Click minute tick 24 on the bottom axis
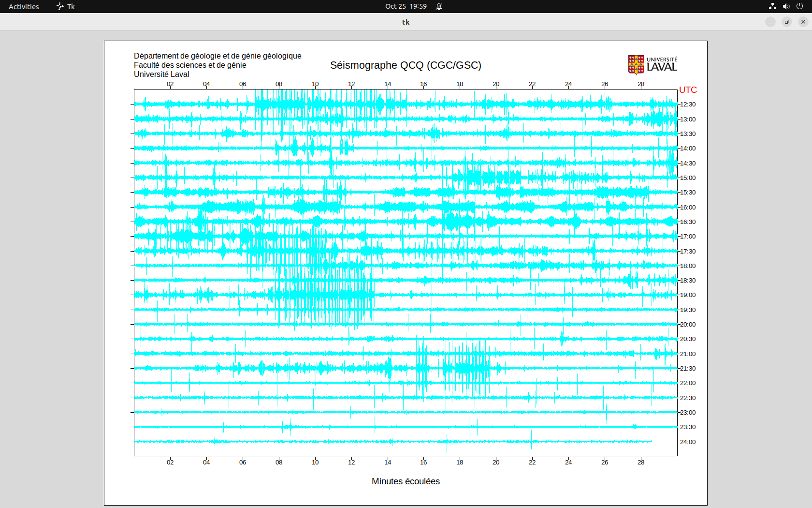Screen dimensions: 812x508 568,463
